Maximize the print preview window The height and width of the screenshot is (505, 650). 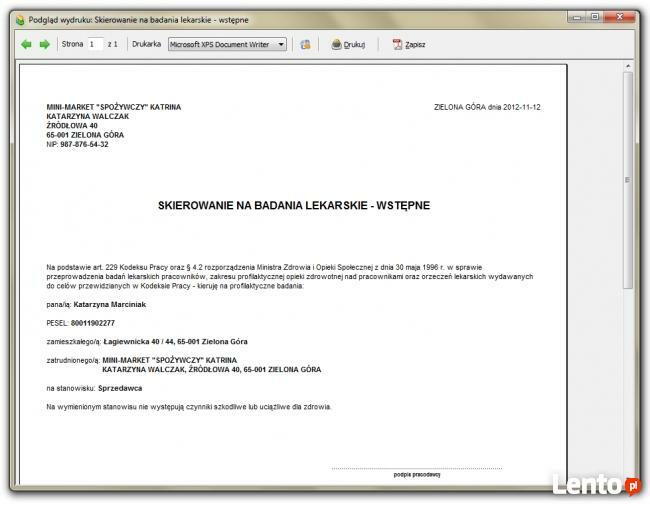pyautogui.click(x=595, y=16)
